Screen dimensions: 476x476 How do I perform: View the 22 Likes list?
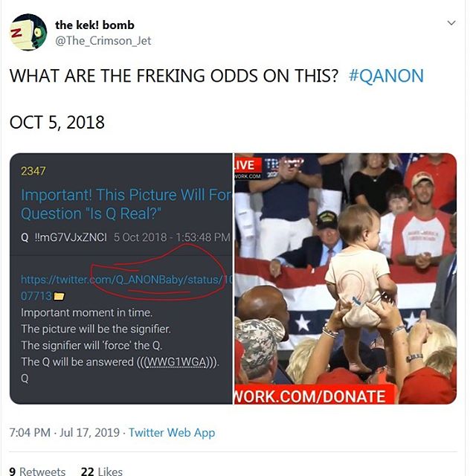(102, 471)
